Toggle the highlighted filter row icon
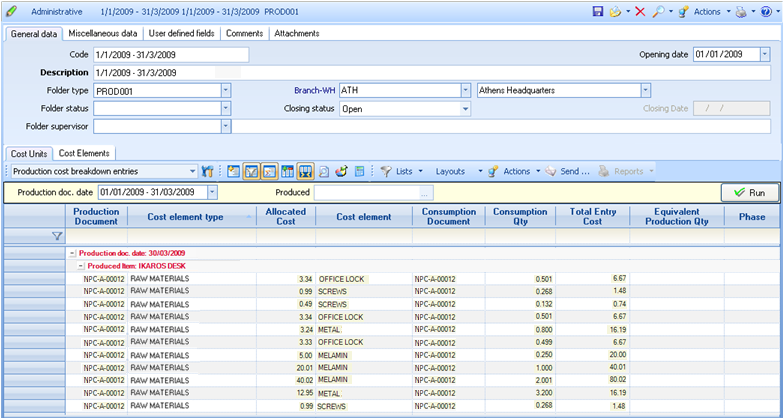 point(251,171)
